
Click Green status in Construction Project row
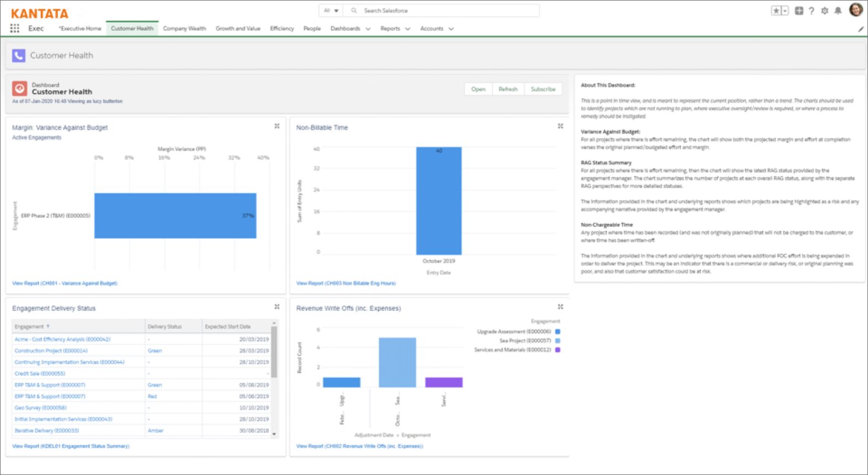[x=155, y=351]
